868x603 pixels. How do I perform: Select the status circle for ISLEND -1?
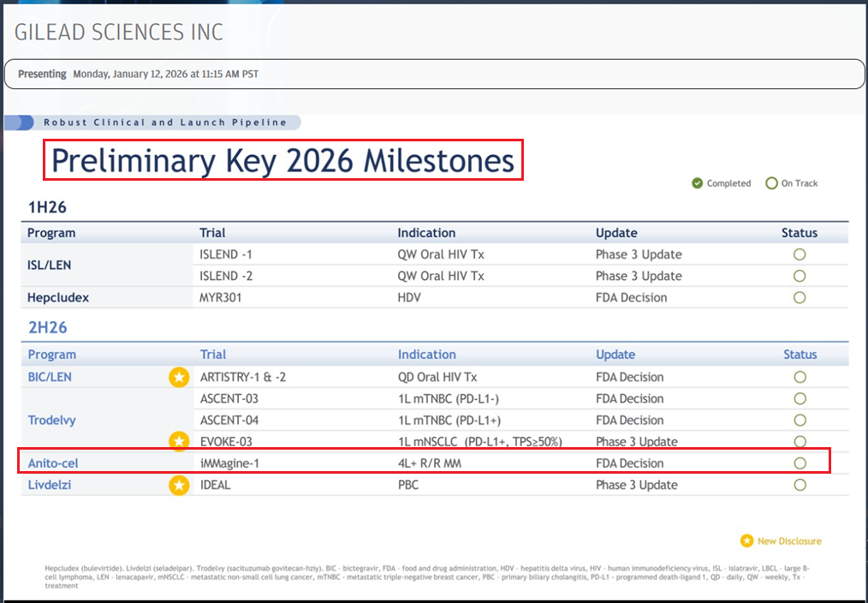pyautogui.click(x=800, y=254)
